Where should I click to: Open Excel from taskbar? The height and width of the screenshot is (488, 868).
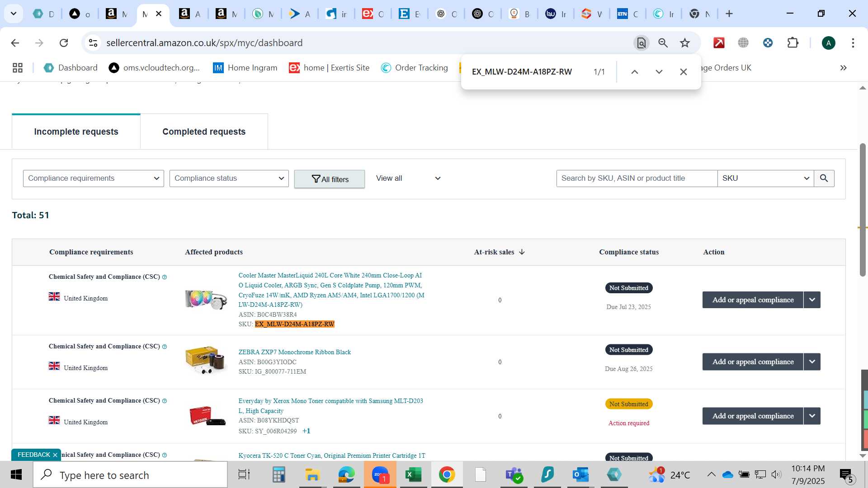(x=413, y=475)
